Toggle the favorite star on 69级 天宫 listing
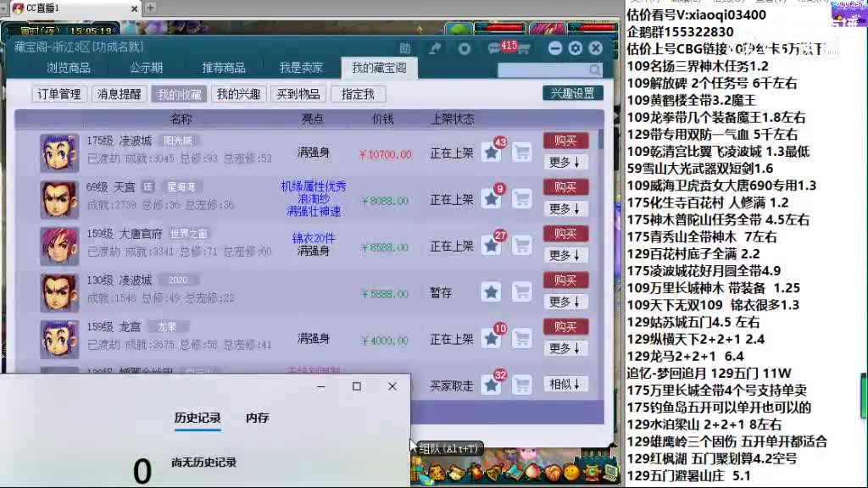This screenshot has width=868, height=488. (492, 198)
